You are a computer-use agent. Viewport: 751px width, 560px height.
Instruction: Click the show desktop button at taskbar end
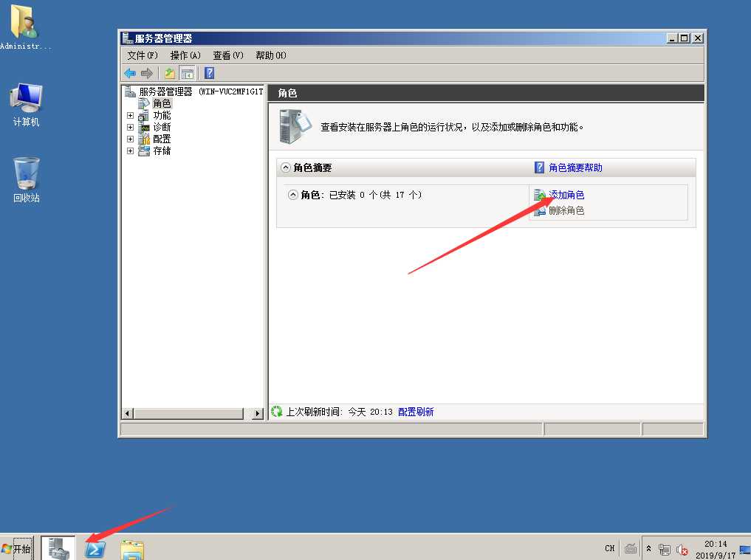tap(745, 548)
